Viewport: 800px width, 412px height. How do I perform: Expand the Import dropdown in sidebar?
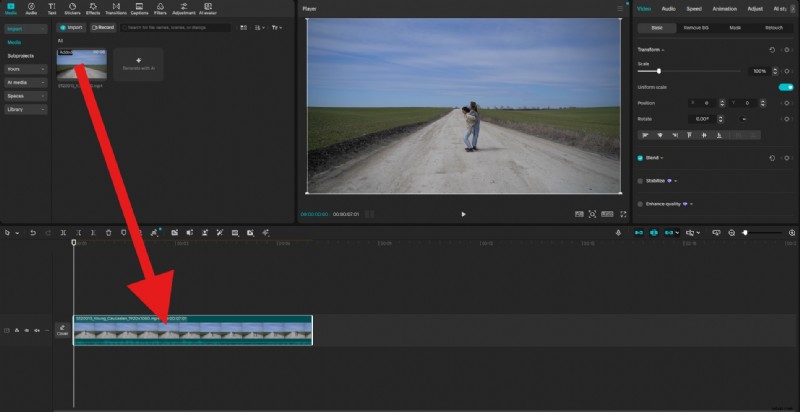26,29
